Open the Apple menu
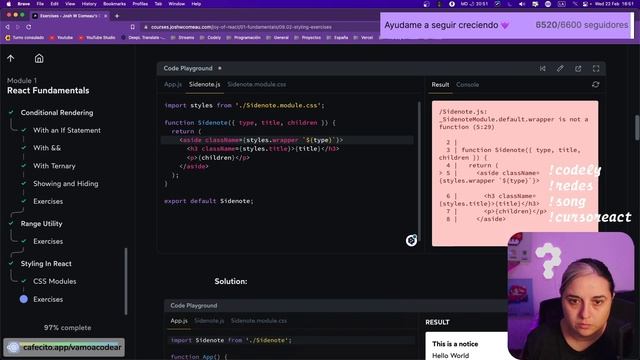 [8, 4]
